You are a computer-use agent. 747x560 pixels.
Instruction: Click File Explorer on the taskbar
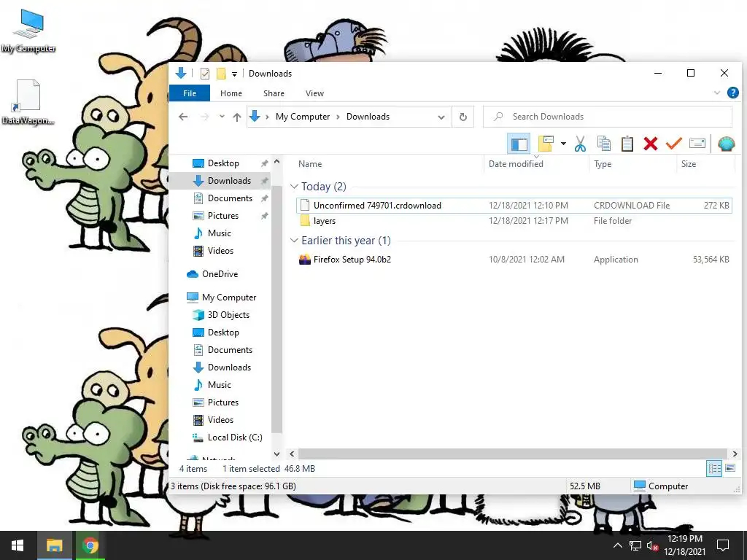(54, 545)
